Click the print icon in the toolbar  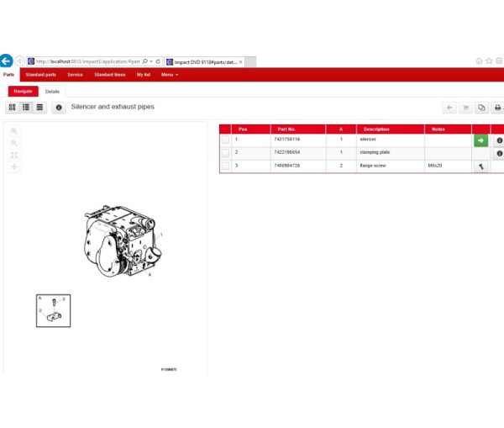pos(497,108)
